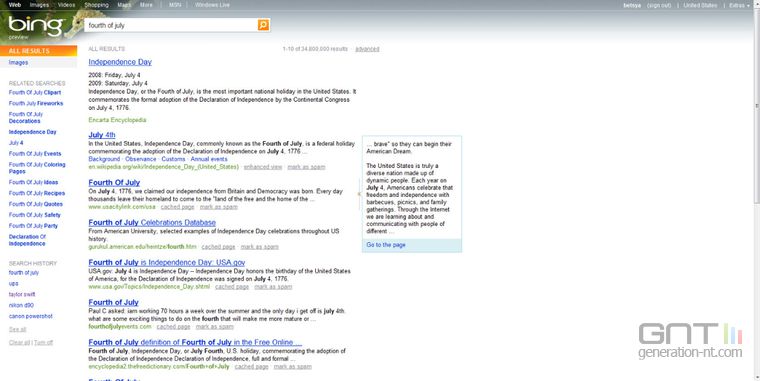Click taylor swift in search history
Image resolution: width=760 pixels, height=381 pixels.
point(22,294)
